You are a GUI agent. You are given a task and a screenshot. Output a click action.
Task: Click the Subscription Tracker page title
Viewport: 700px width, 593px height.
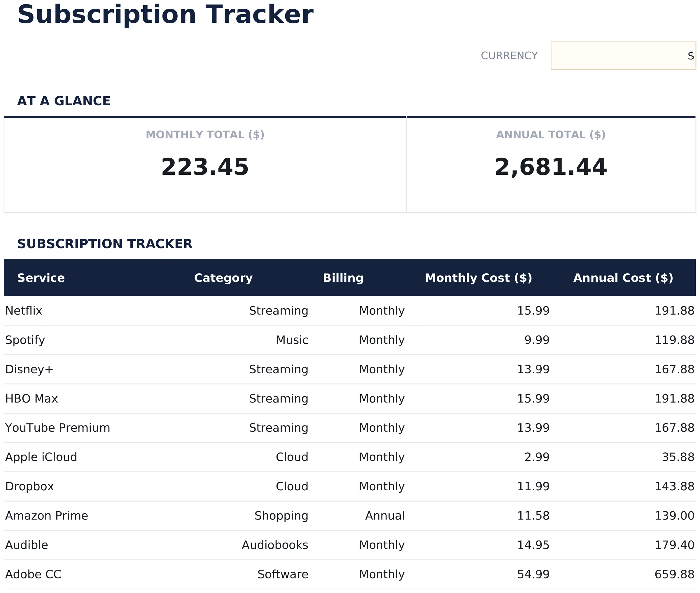coord(165,15)
